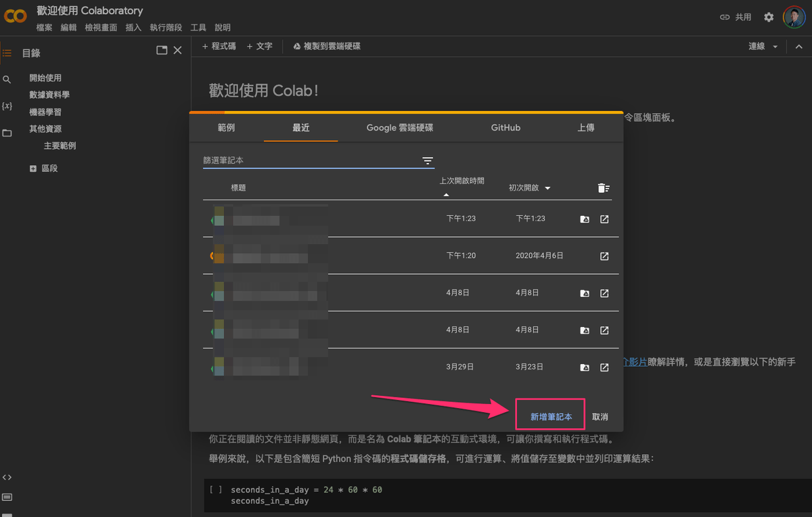
Task: Click 複製到雲端硬碟
Action: pos(326,47)
